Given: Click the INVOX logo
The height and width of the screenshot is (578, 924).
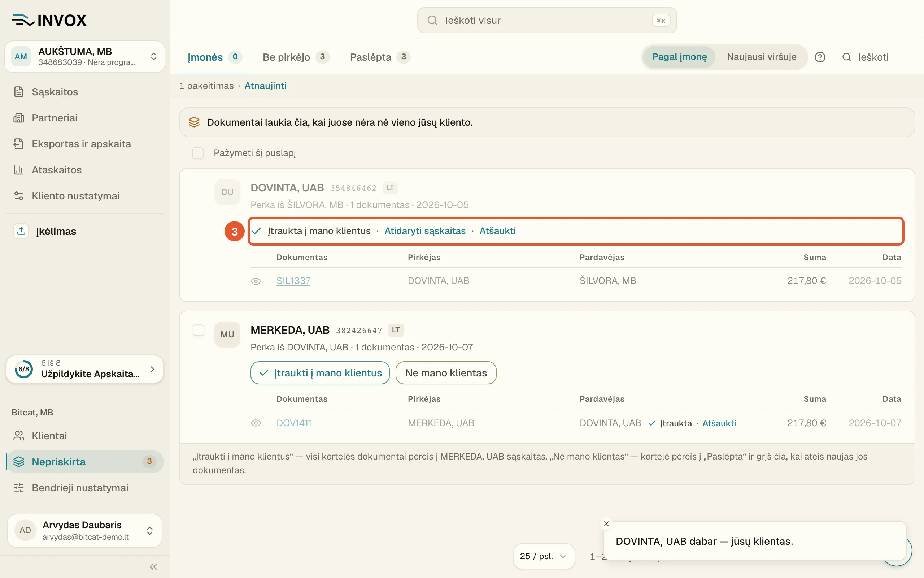Looking at the screenshot, I should tap(49, 20).
